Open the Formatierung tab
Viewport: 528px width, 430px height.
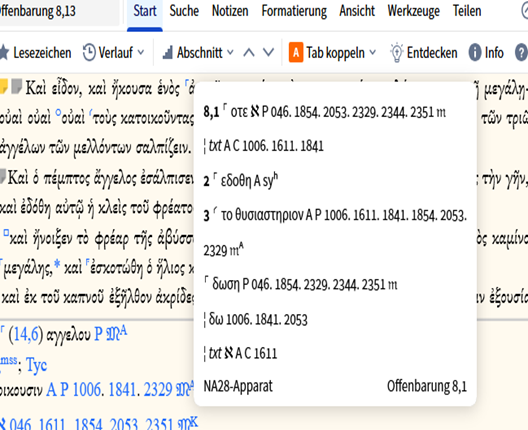coord(294,11)
